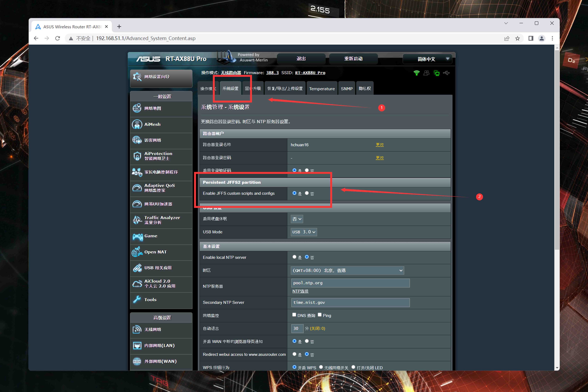Click the USB status icon in header

[x=446, y=73]
